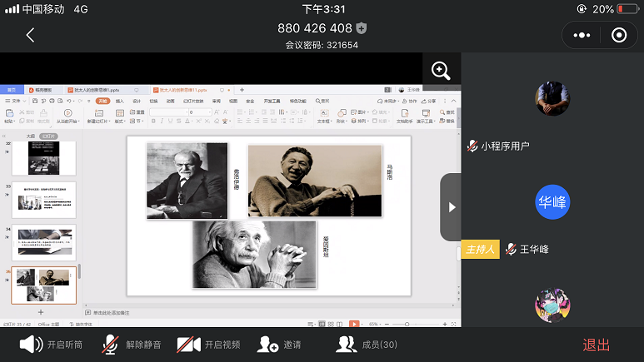The image size is (644, 362).
Task: Open the first pptx document tab ending in 1.pptx
Action: pyautogui.click(x=103, y=90)
